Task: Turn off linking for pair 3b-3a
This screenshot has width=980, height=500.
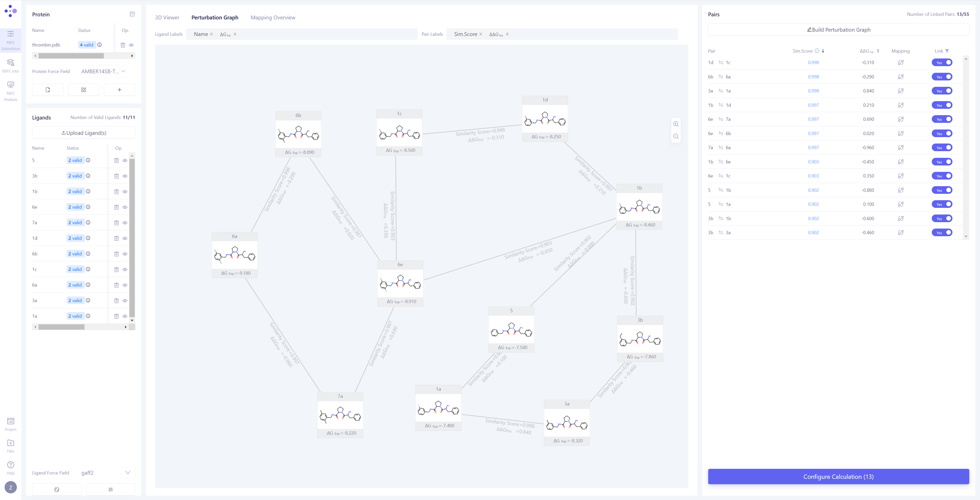Action: (x=942, y=232)
